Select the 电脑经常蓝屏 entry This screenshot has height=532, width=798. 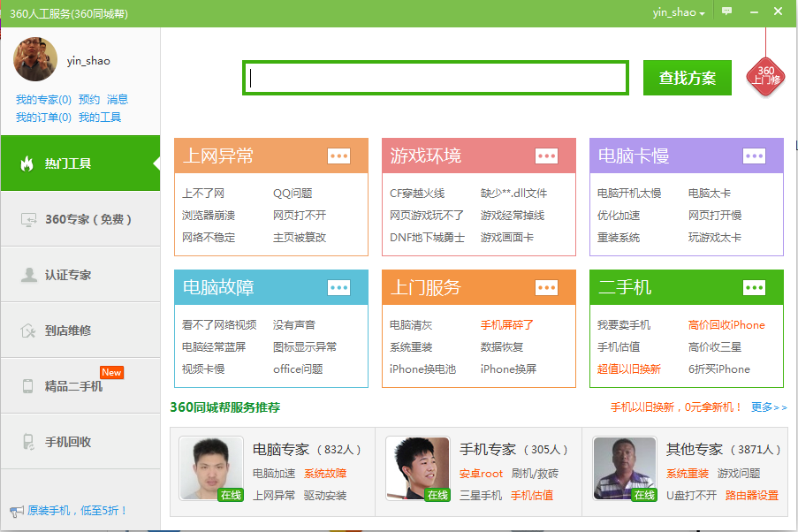(x=214, y=347)
